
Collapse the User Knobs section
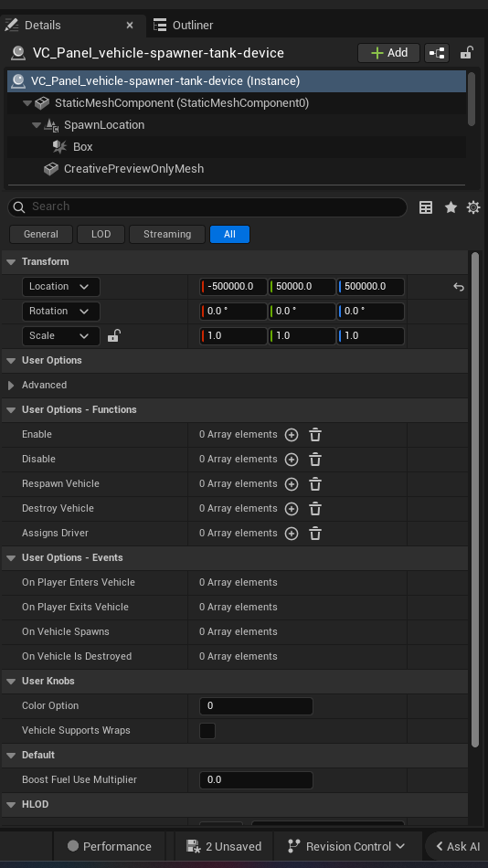tap(11, 682)
